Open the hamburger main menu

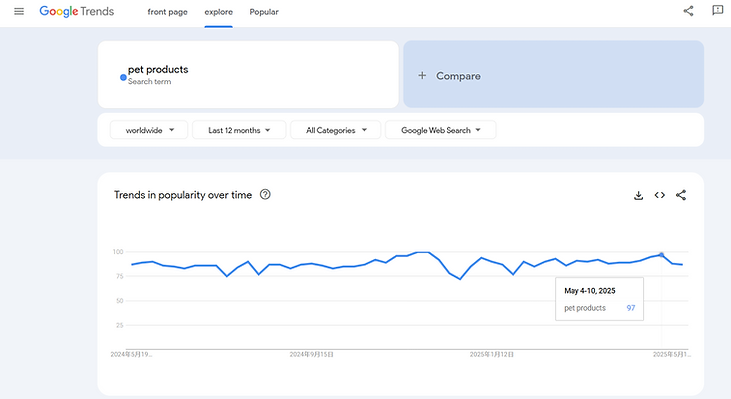click(19, 11)
